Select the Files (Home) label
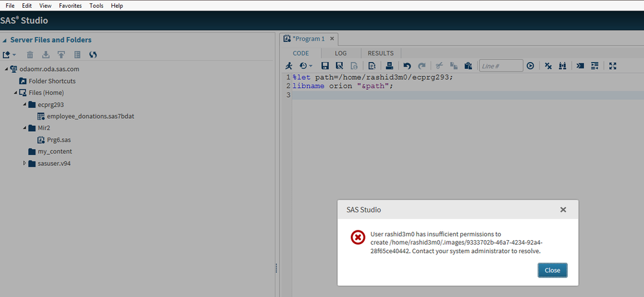 point(46,92)
